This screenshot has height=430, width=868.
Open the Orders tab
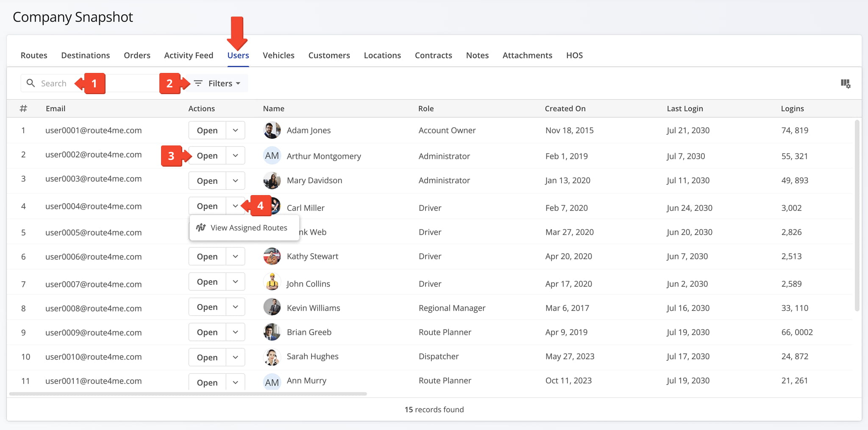click(x=137, y=55)
